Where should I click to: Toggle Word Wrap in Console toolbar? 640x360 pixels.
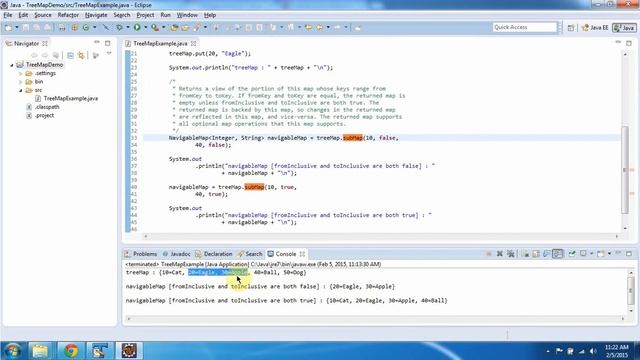pyautogui.click(x=547, y=254)
